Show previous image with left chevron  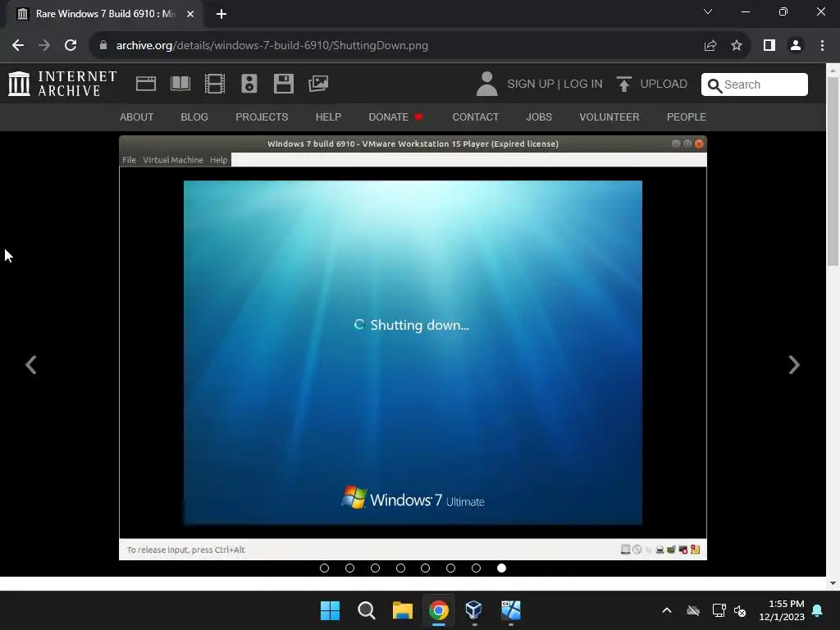pos(31,365)
